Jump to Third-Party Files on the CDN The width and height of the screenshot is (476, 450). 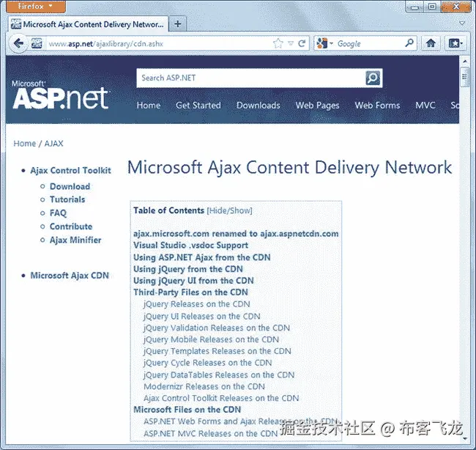pyautogui.click(x=190, y=292)
